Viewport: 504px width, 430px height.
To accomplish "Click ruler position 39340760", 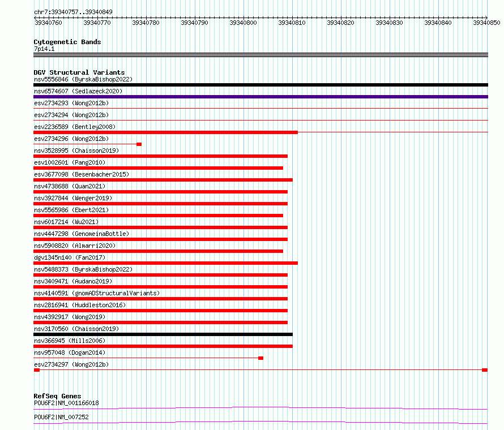I will coord(48,23).
